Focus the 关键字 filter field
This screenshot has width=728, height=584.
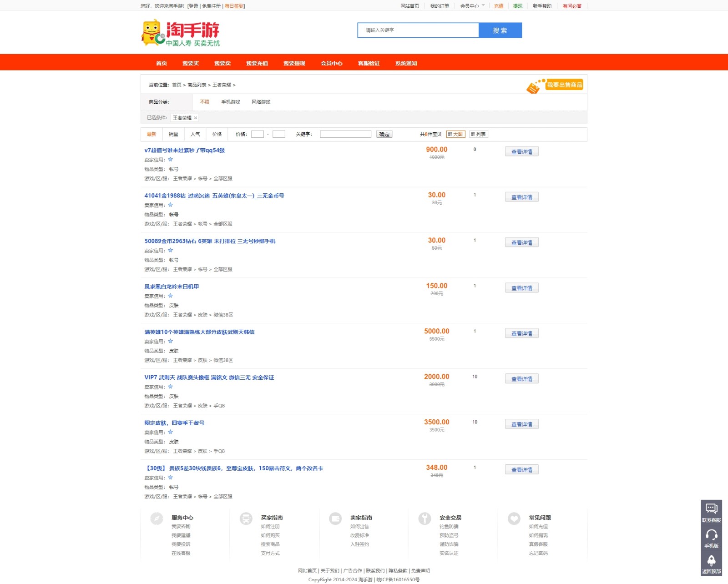click(346, 134)
